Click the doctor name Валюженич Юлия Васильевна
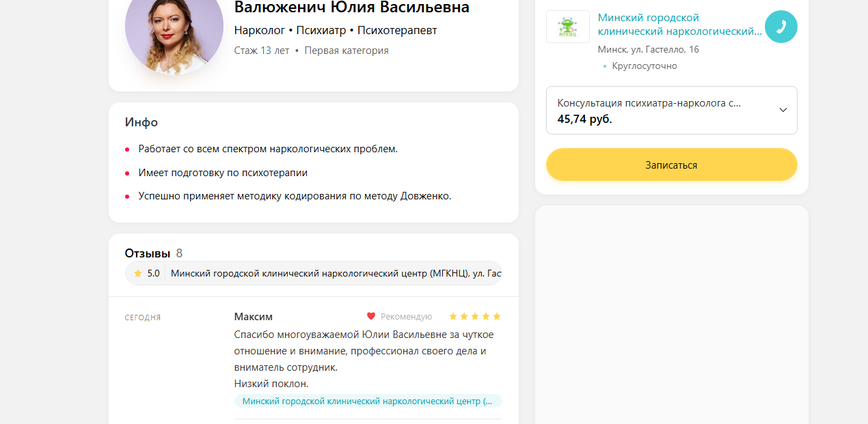 [352, 8]
